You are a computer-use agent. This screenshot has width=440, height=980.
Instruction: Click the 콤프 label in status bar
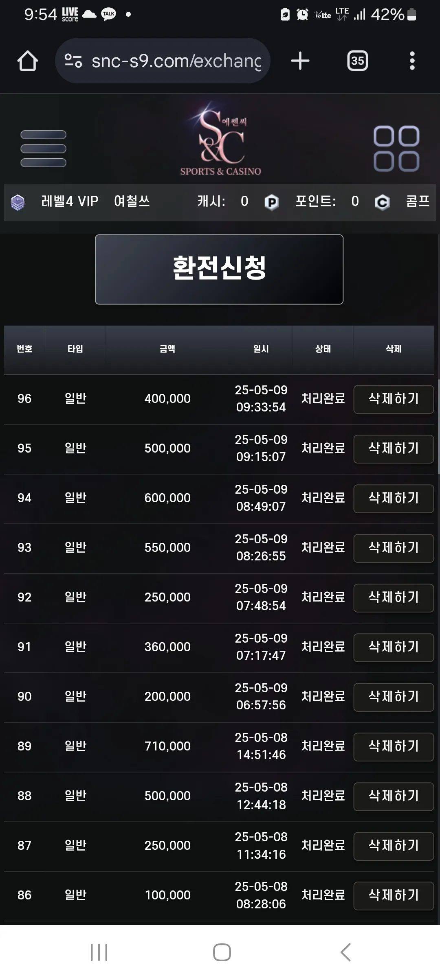[x=418, y=201]
